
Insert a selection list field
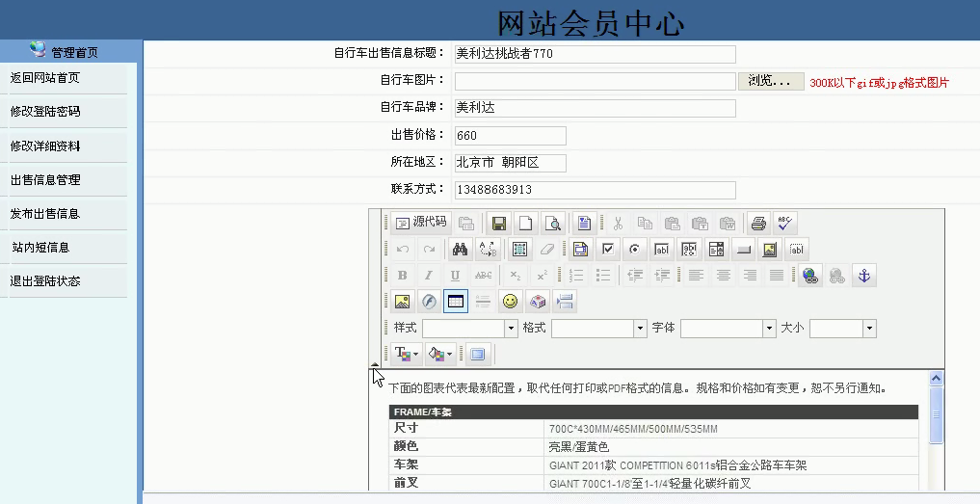coord(716,250)
